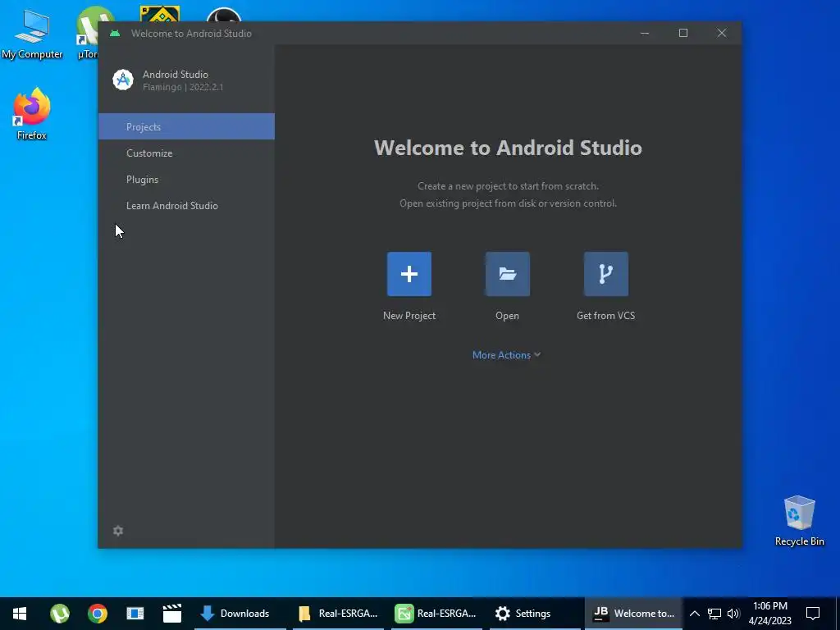Open the clapperboard app in the taskbar
Image resolution: width=840 pixels, height=630 pixels.
pyautogui.click(x=172, y=614)
